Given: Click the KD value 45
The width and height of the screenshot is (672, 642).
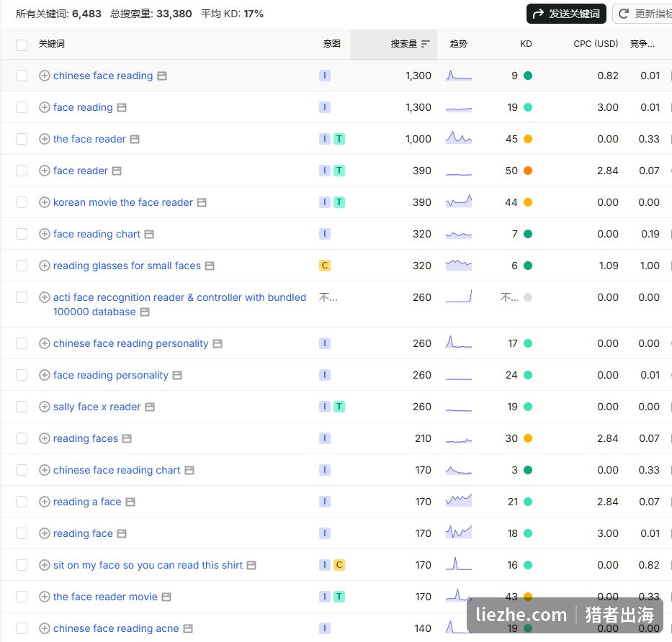Looking at the screenshot, I should [511, 139].
